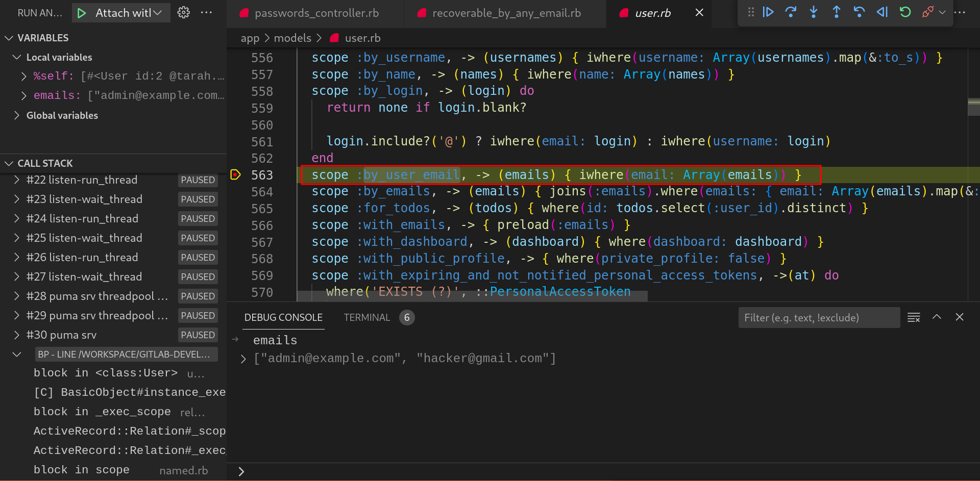Step out of the current function
Image resolution: width=980 pixels, height=481 pixels.
pyautogui.click(x=837, y=12)
